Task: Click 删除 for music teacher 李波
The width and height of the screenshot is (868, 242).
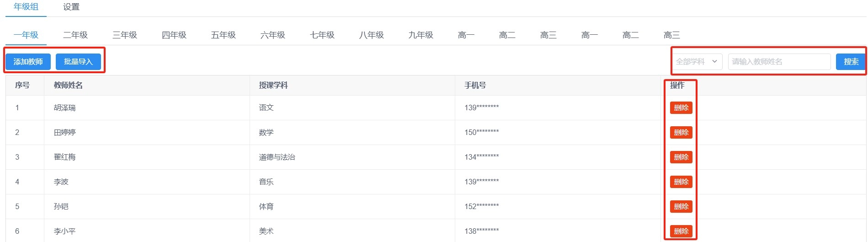Action: point(681,182)
